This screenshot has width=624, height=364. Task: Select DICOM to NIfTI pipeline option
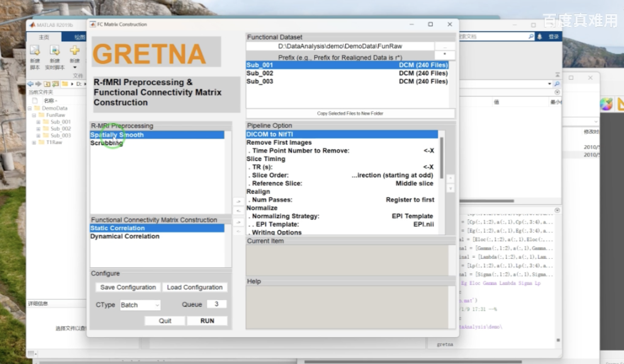pos(342,134)
